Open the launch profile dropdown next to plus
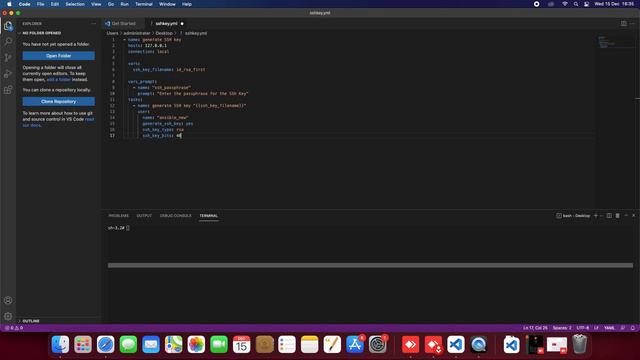 coord(601,216)
